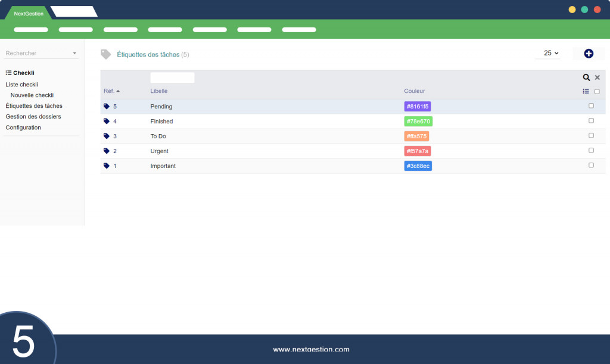610x364 pixels.
Task: Click the blue plus add-label icon
Action: pyautogui.click(x=589, y=54)
